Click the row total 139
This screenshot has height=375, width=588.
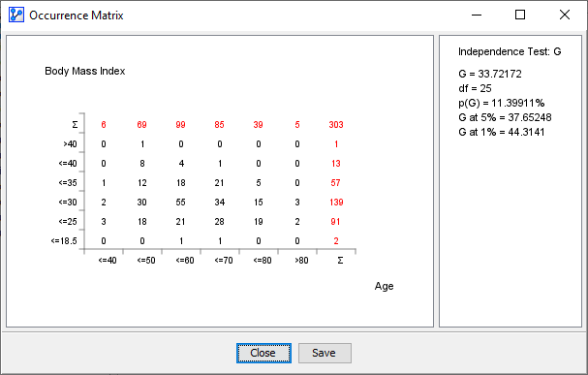click(336, 203)
